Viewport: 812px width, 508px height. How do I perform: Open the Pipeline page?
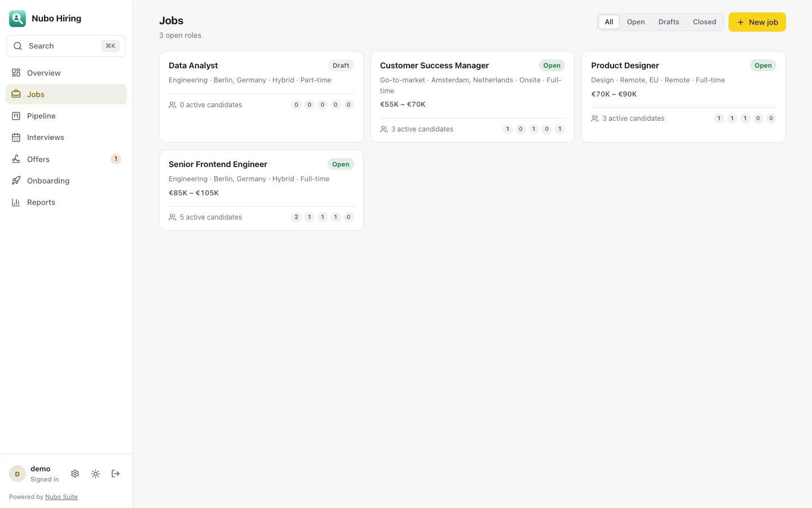[66, 116]
